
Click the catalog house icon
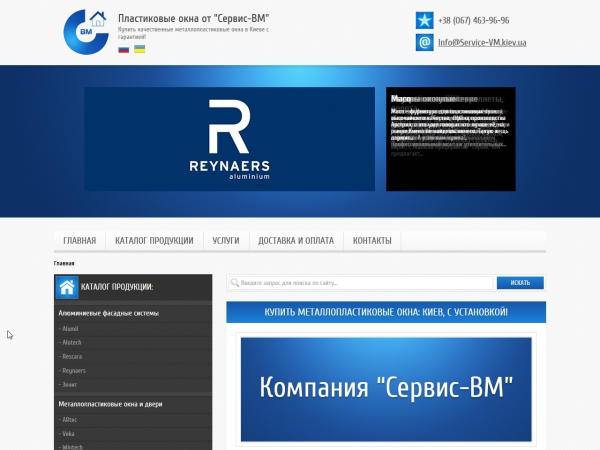coord(67,287)
